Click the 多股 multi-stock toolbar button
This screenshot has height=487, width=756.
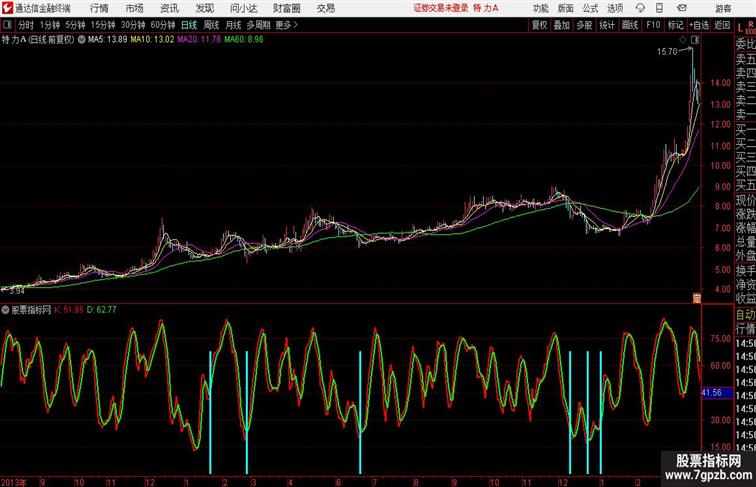click(584, 25)
